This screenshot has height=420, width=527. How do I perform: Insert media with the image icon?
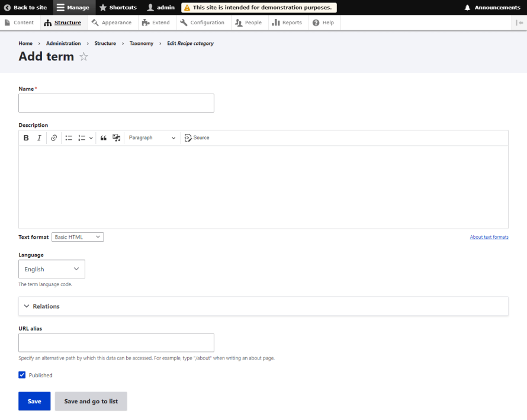pos(116,138)
